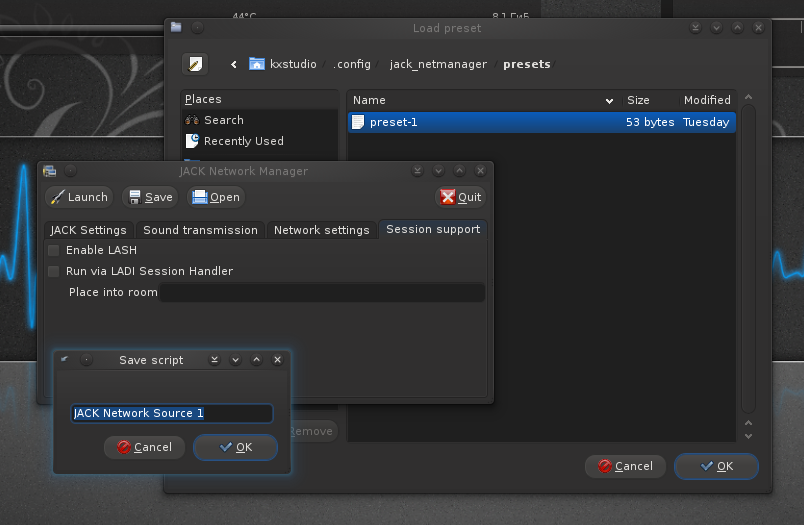Open Sound transmission tab
Viewport: 804px width, 525px height.
click(200, 230)
